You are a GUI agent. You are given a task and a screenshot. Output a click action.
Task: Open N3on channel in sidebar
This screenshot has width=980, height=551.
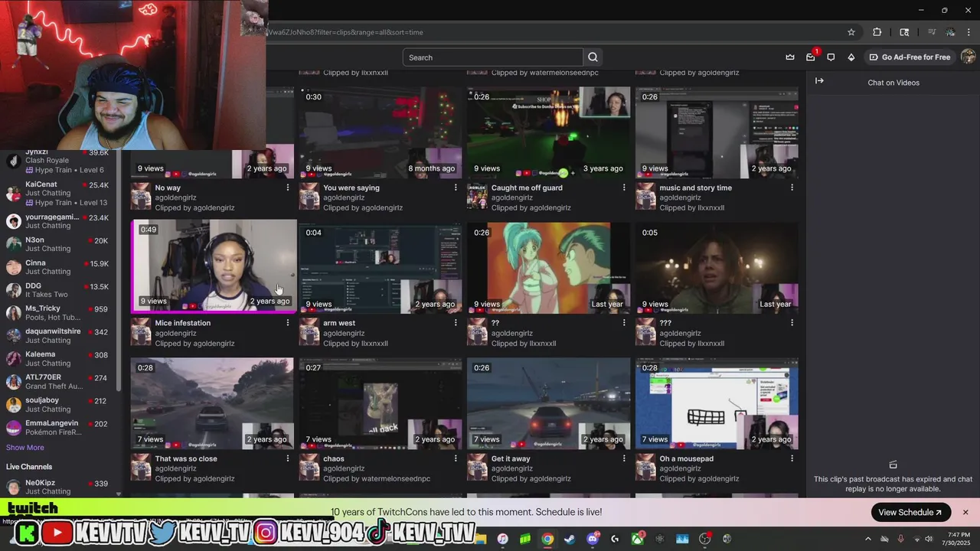click(58, 244)
